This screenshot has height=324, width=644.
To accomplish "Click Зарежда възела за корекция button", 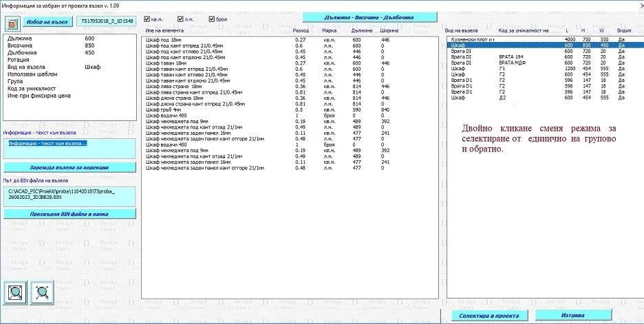I will 69,168.
